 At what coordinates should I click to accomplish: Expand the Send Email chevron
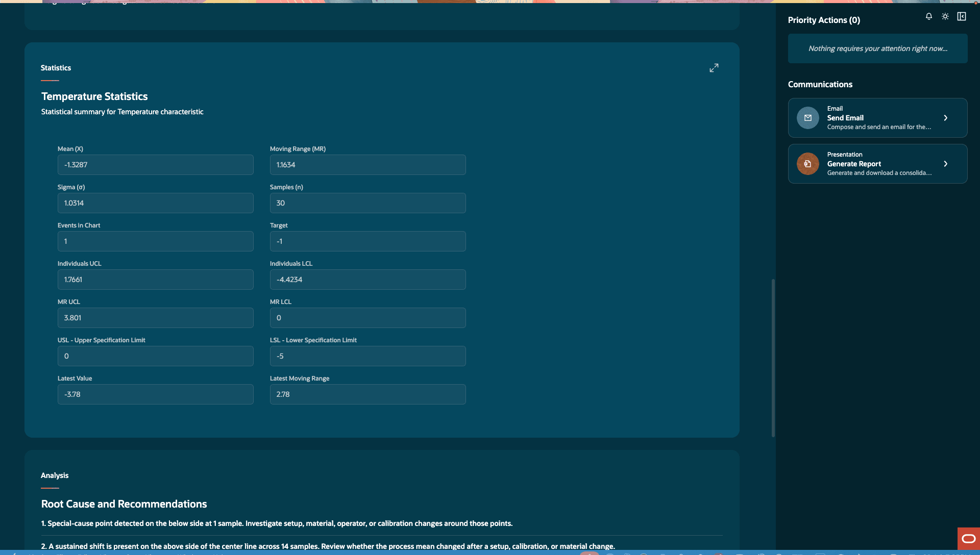(x=945, y=118)
